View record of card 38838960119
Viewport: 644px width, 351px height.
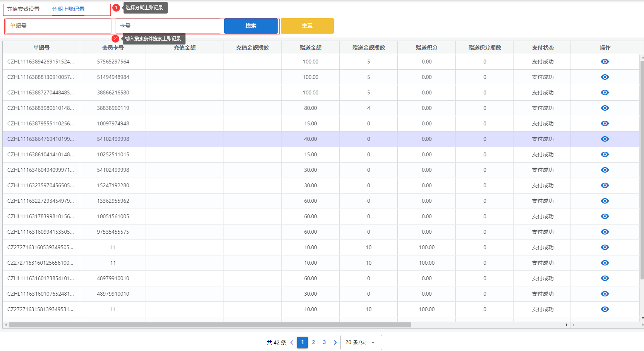click(605, 108)
